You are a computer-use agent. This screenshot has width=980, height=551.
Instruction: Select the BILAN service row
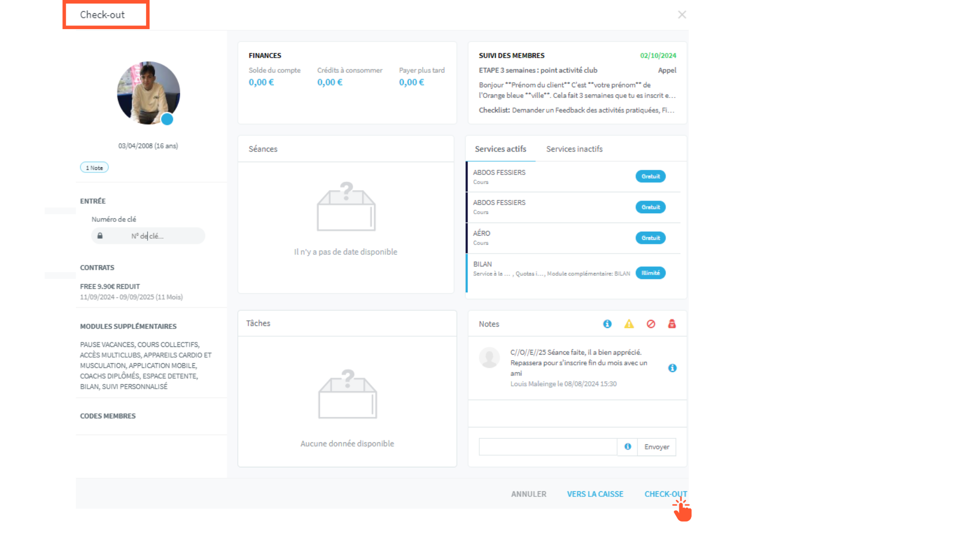[x=573, y=273]
